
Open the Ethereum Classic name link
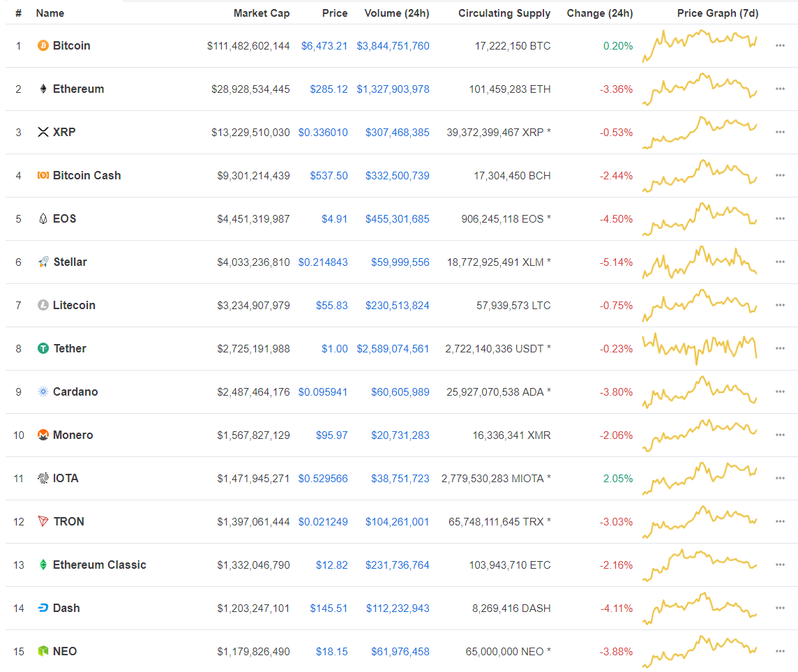(99, 565)
